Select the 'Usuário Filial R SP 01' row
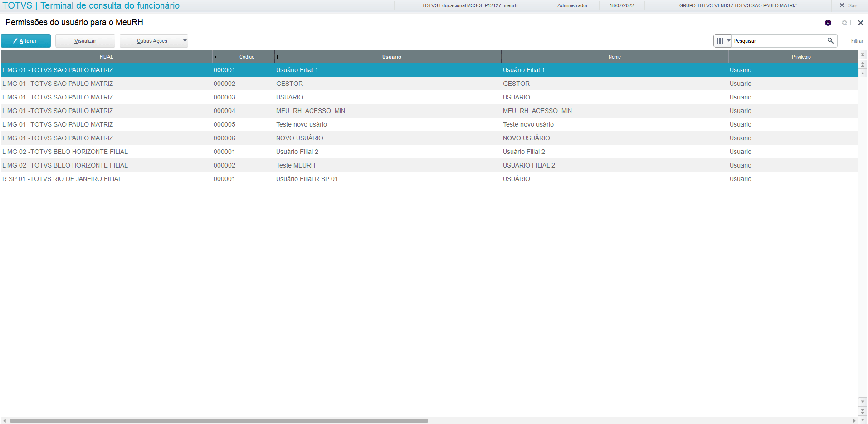This screenshot has width=868, height=424. click(429, 179)
